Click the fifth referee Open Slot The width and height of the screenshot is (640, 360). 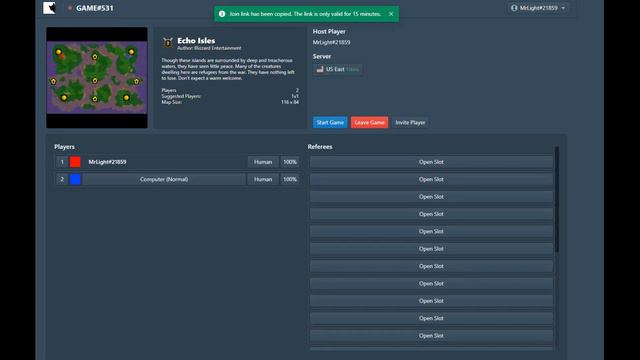(x=431, y=231)
